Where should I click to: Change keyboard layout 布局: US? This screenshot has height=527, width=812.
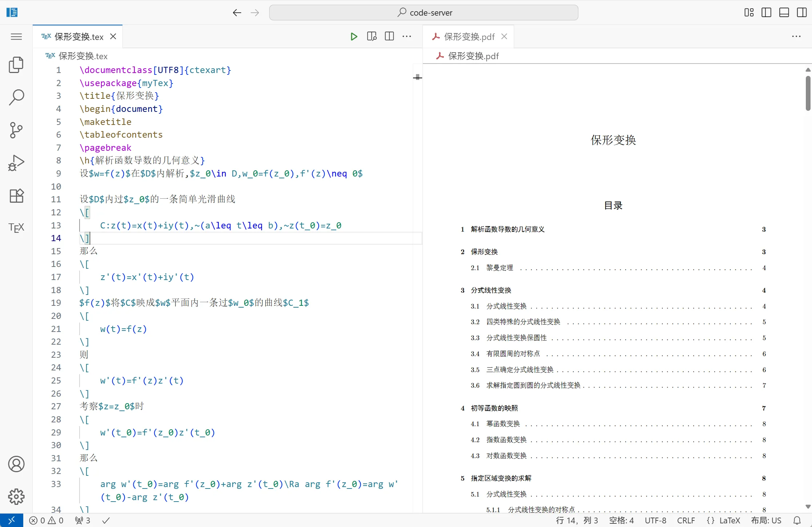pos(766,520)
